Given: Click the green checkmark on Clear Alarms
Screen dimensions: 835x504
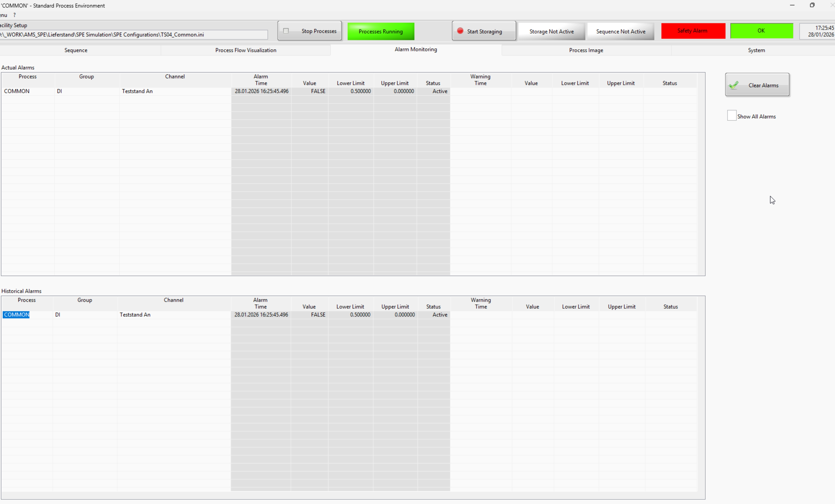Looking at the screenshot, I should [x=734, y=85].
